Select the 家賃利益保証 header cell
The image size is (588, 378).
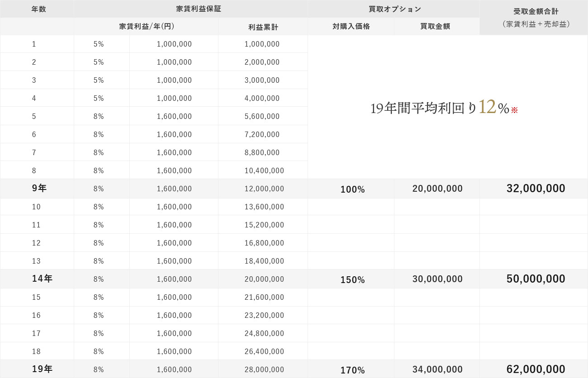click(192, 9)
